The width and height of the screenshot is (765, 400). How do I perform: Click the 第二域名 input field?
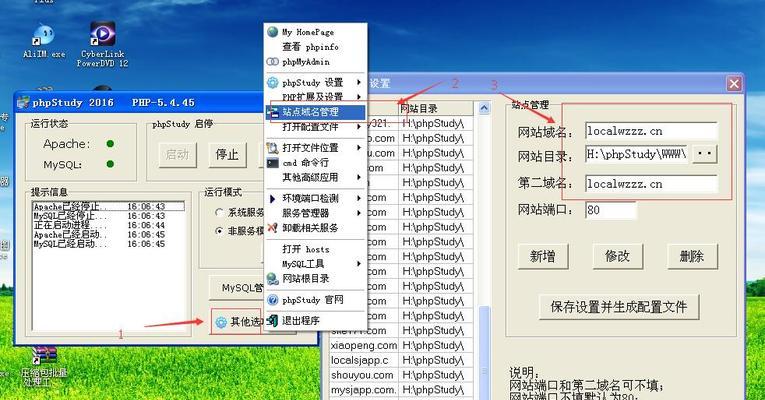pyautogui.click(x=651, y=184)
